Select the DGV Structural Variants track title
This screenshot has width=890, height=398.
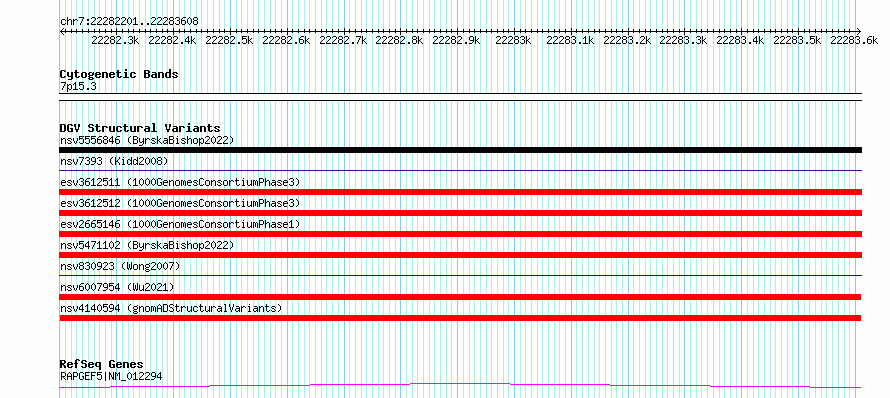click(x=140, y=128)
